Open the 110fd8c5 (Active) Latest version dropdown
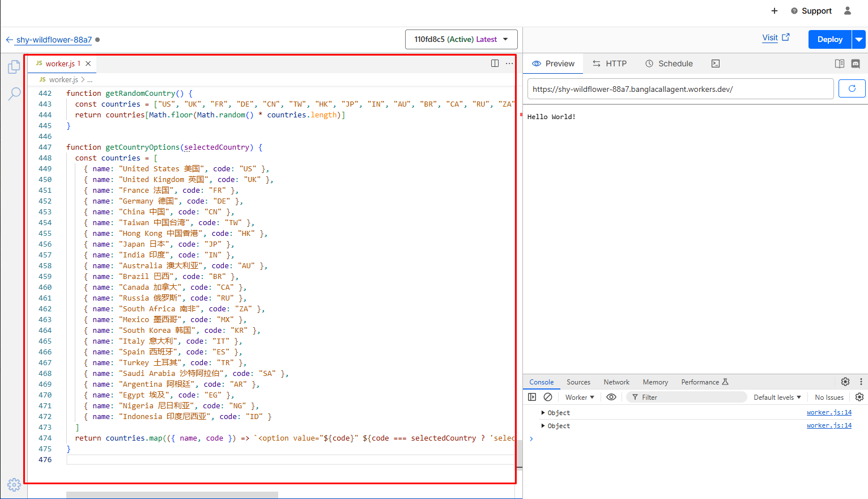This screenshot has width=868, height=499. tap(461, 39)
